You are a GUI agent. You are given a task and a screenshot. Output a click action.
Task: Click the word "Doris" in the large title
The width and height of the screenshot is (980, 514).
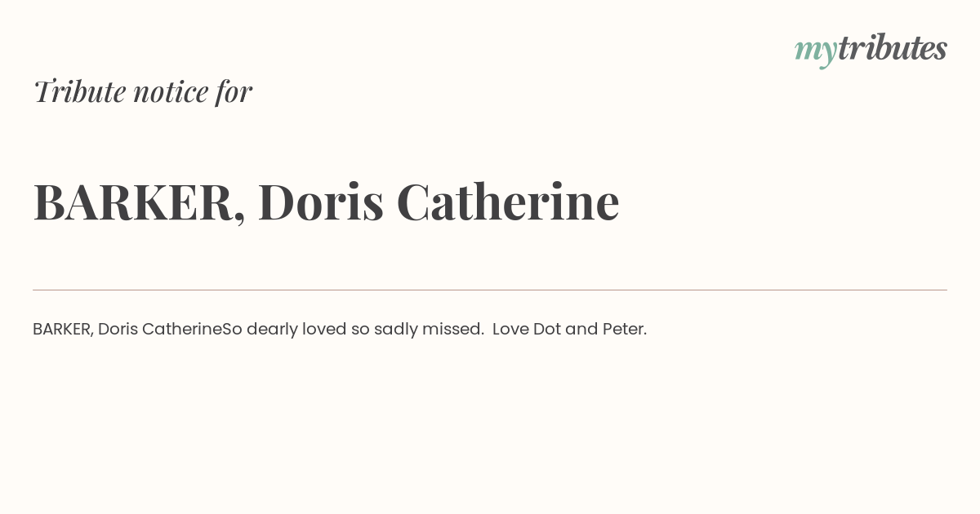point(321,202)
